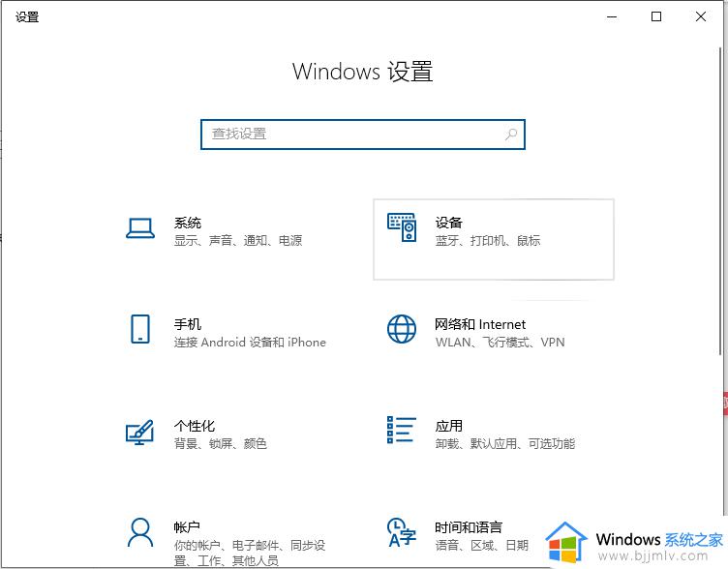Screen dimensions: 728x569
Task: Click the text 你的帐户、电子邮件、同步设置
Action: [250, 553]
